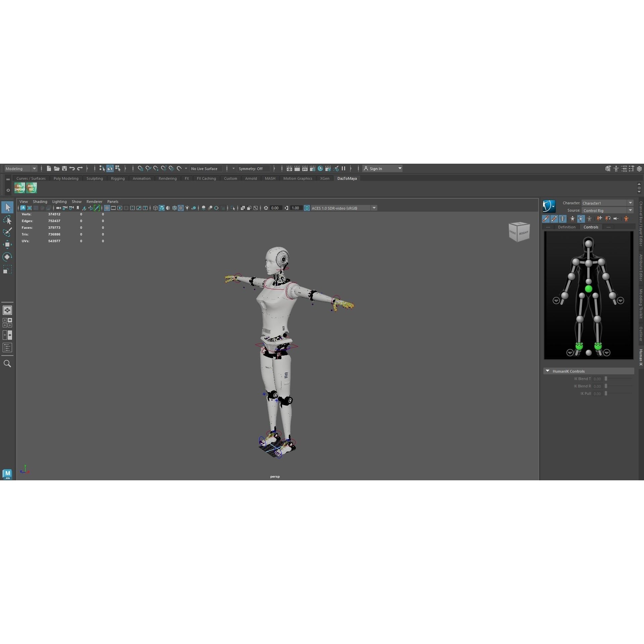
Task: Select the Move tool in the left toolbox
Action: click(x=7, y=244)
